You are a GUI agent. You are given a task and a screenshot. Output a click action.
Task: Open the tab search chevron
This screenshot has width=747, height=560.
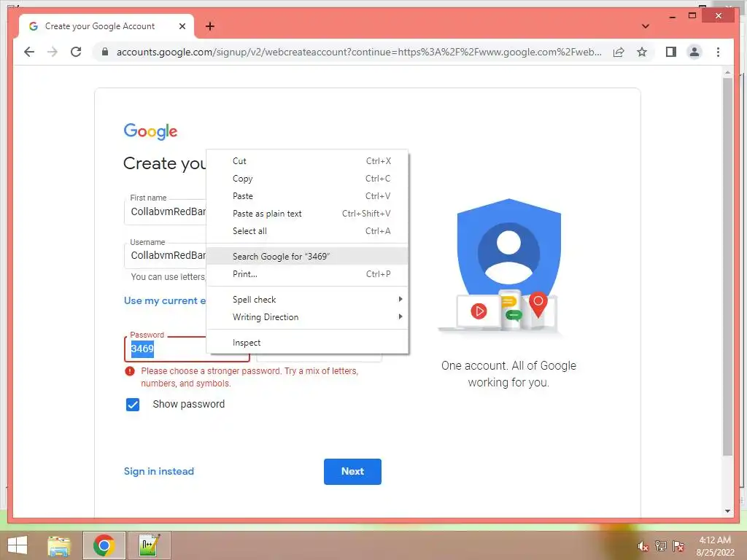[645, 26]
